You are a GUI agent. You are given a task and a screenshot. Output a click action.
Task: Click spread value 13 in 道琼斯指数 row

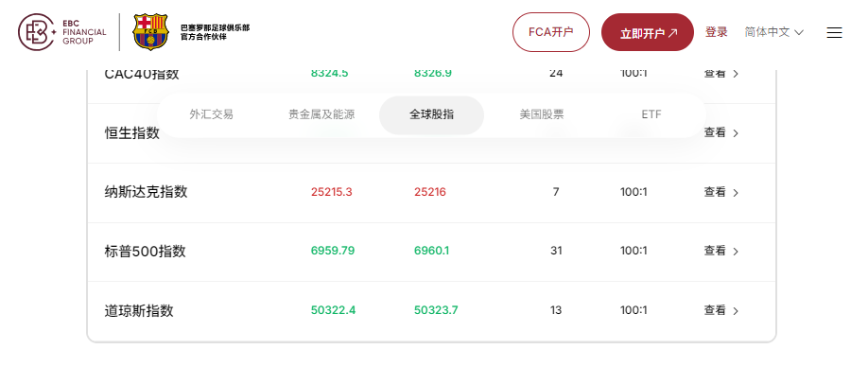(x=556, y=310)
